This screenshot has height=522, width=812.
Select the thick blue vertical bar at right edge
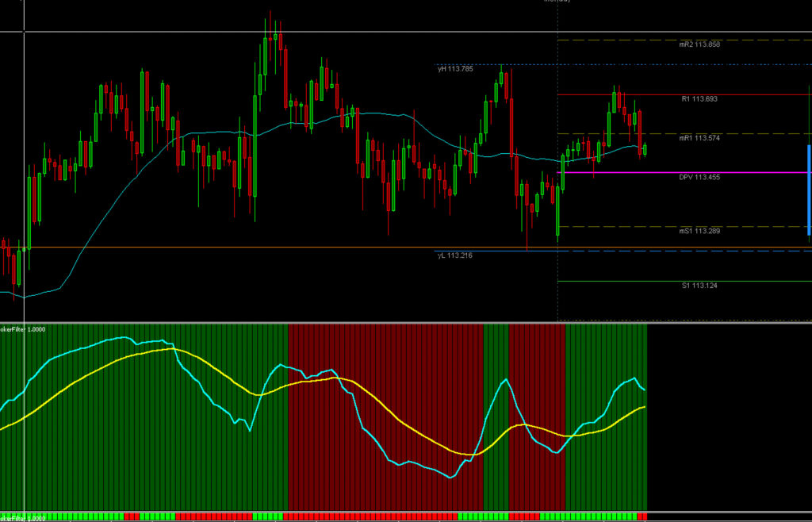point(809,190)
